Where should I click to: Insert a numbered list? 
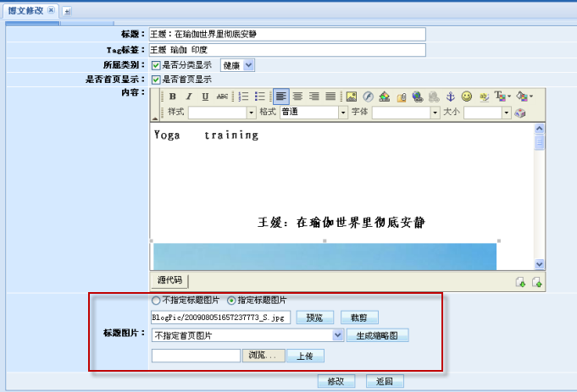pyautogui.click(x=243, y=97)
